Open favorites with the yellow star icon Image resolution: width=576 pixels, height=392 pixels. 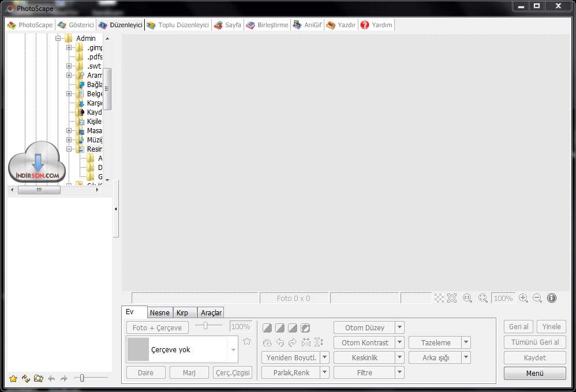coord(13,378)
